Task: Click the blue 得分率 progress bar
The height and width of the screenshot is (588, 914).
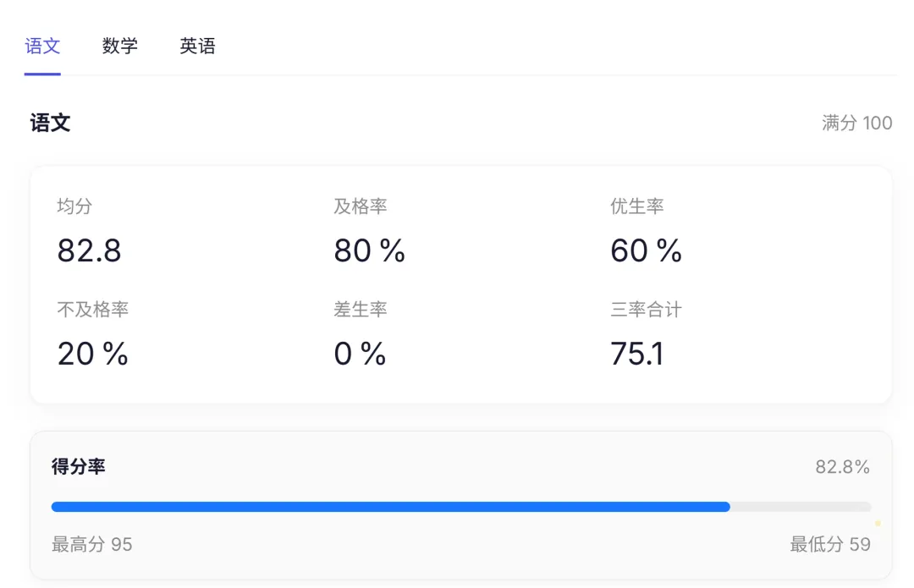Action: click(x=390, y=507)
